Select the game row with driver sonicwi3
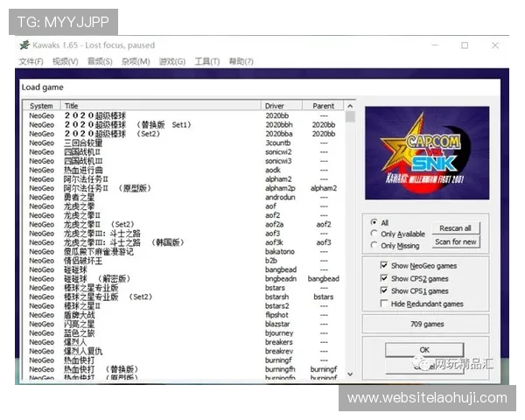This screenshot has width=525, height=420. (x=184, y=161)
